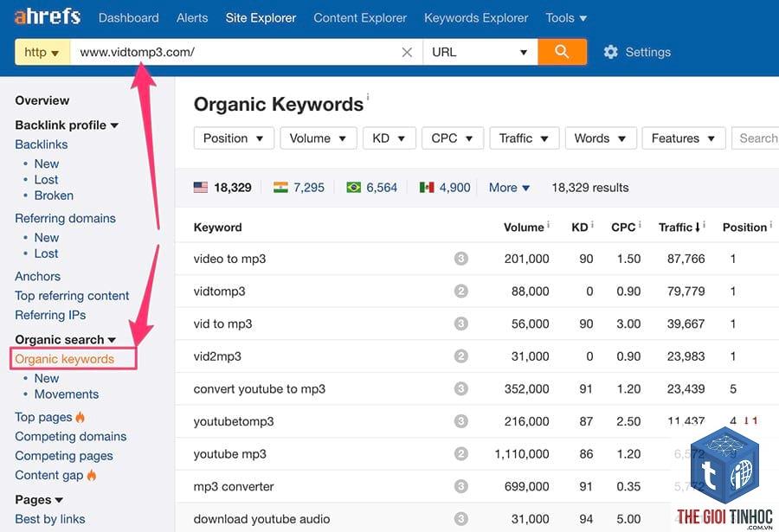Screen dimensions: 779x532
Task: Open Best by links link
Action: click(50, 518)
